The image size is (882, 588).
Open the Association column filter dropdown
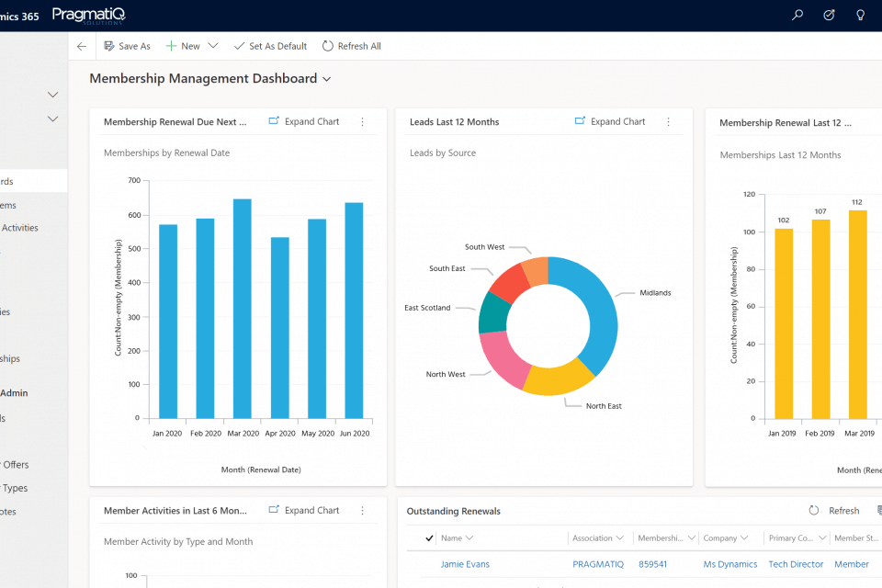(620, 538)
